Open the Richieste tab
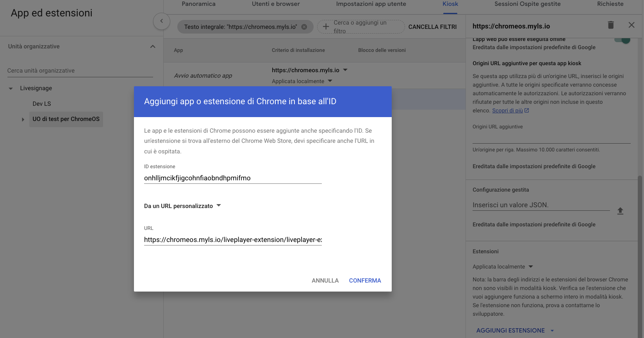The image size is (644, 338). [x=610, y=4]
